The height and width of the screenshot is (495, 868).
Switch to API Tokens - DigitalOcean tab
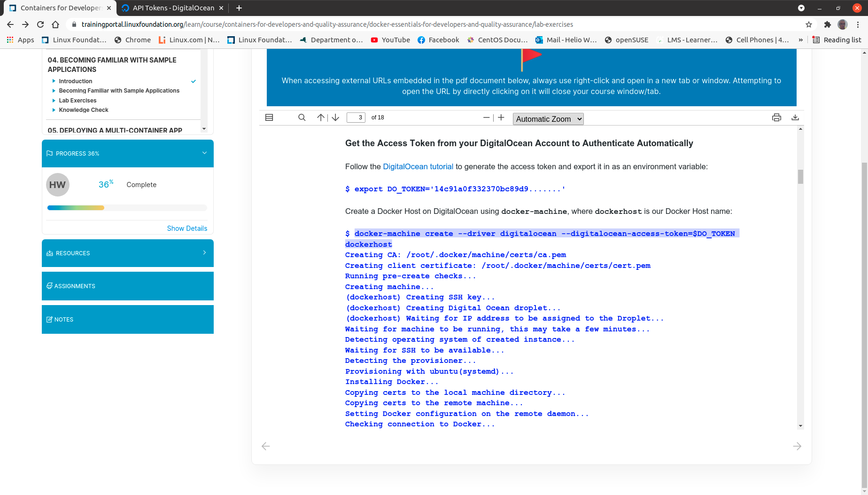(173, 8)
